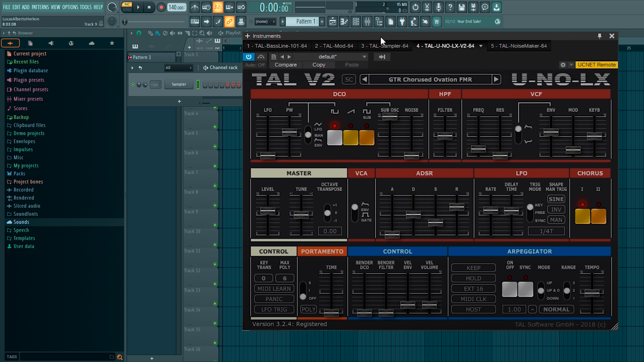Pin the Instruments plugin window
The image size is (644, 362).
pyautogui.click(x=599, y=36)
